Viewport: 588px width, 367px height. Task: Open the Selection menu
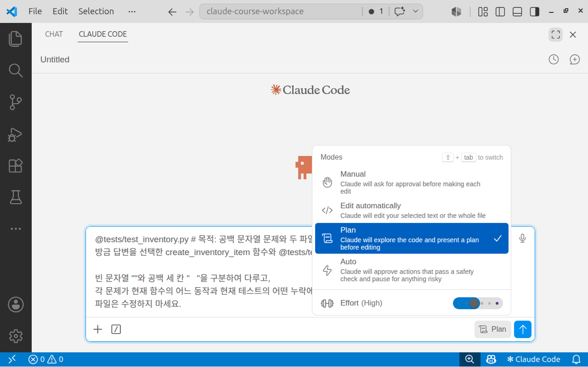(96, 12)
